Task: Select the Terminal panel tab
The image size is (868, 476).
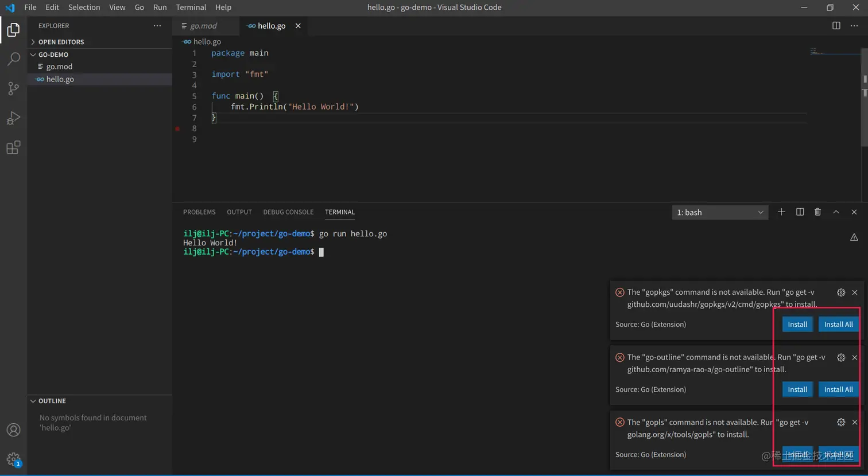Action: coord(340,212)
